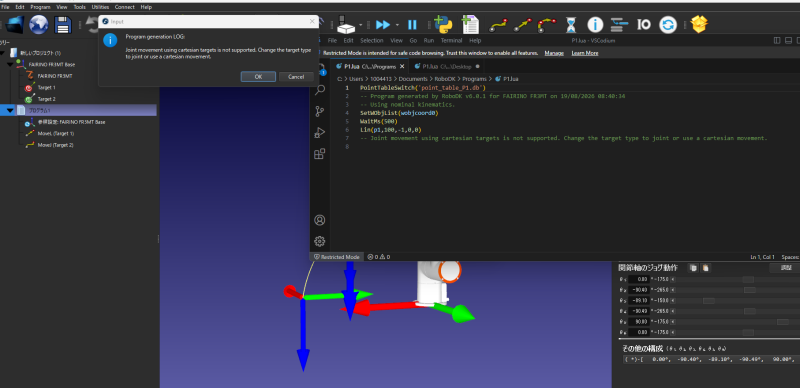Click the θ1 joint slider handle
This screenshot has height=388, width=800.
pos(748,279)
